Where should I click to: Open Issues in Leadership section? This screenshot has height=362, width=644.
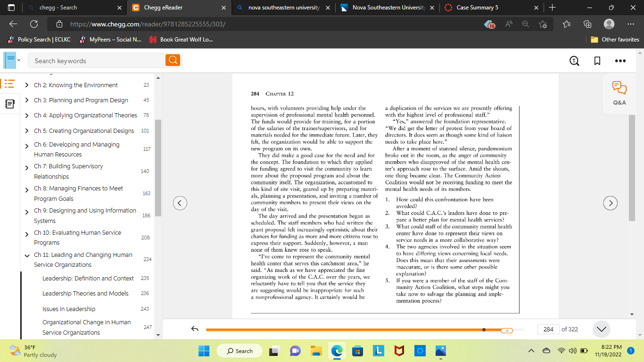tap(69, 309)
